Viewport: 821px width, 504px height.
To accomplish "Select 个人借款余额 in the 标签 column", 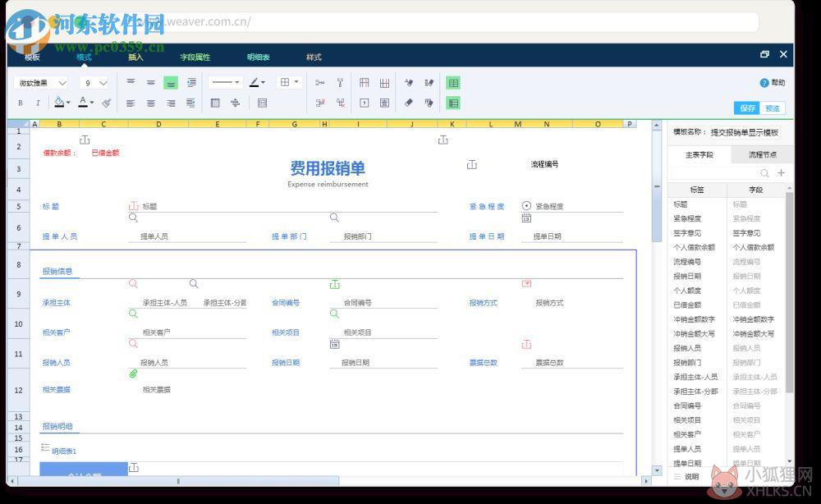I will 695,247.
